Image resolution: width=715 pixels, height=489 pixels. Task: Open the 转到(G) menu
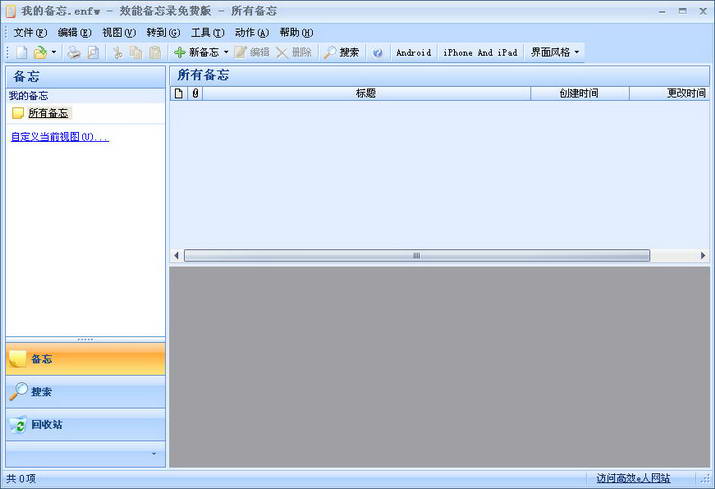[x=163, y=33]
